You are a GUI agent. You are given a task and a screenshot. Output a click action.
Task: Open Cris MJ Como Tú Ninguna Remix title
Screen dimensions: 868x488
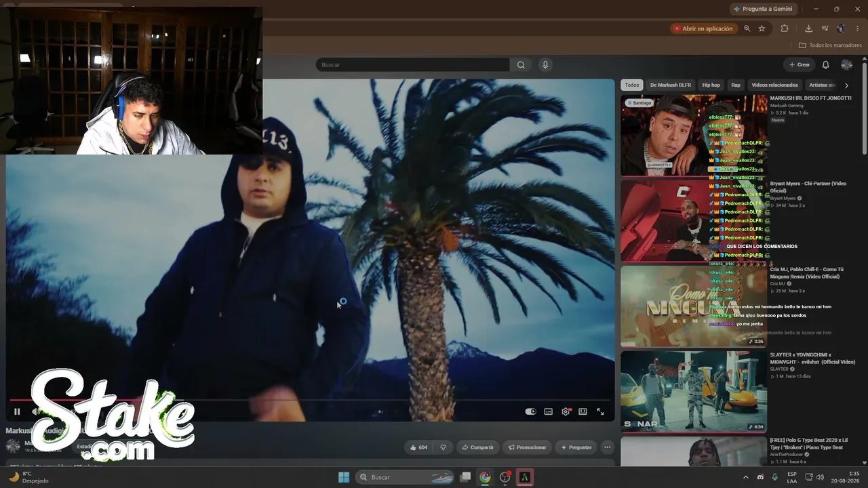point(807,273)
